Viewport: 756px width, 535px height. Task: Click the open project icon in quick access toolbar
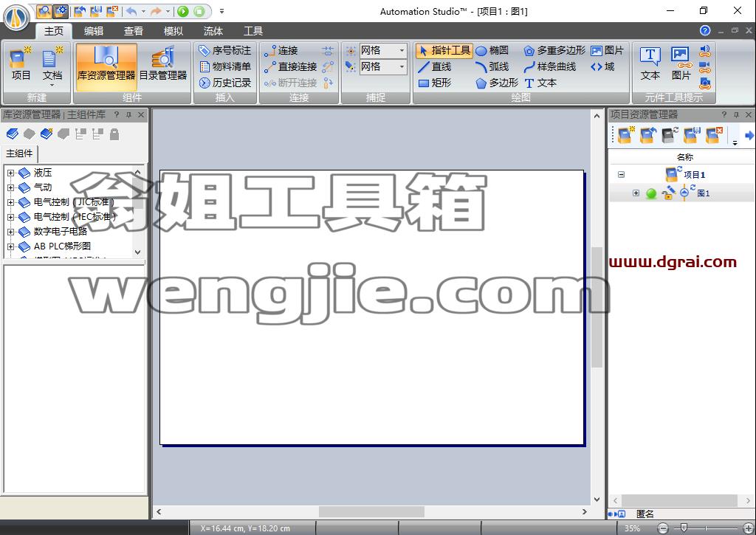pyautogui.click(x=80, y=11)
